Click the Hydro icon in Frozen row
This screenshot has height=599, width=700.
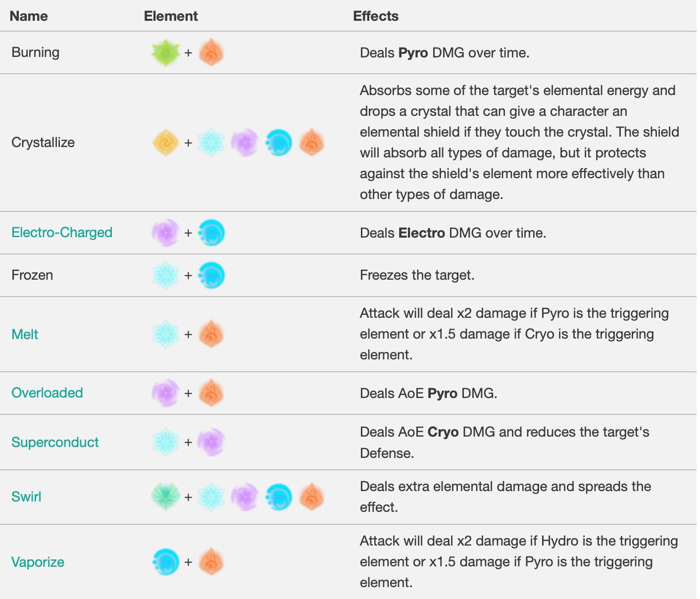[x=211, y=275]
